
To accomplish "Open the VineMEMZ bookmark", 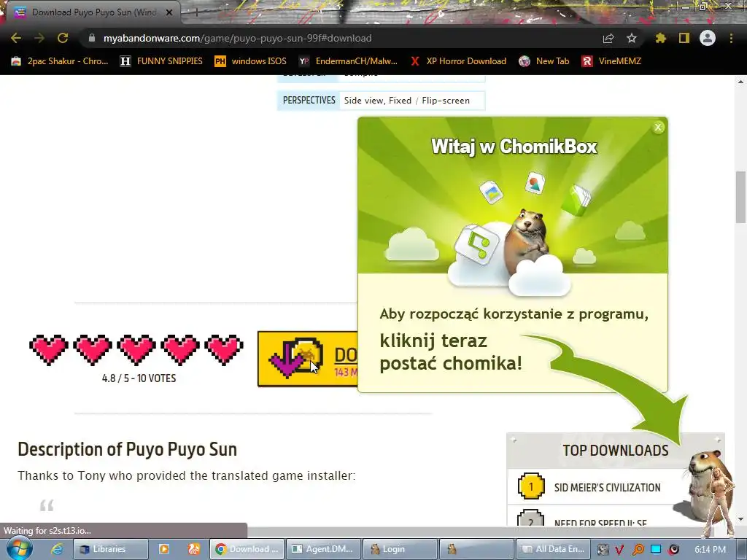I will pos(611,61).
